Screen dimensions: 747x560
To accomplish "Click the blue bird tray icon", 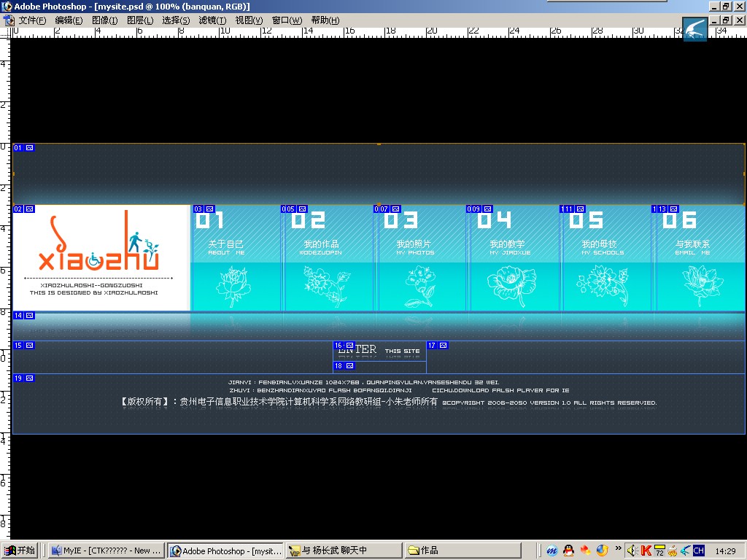I will click(x=685, y=551).
